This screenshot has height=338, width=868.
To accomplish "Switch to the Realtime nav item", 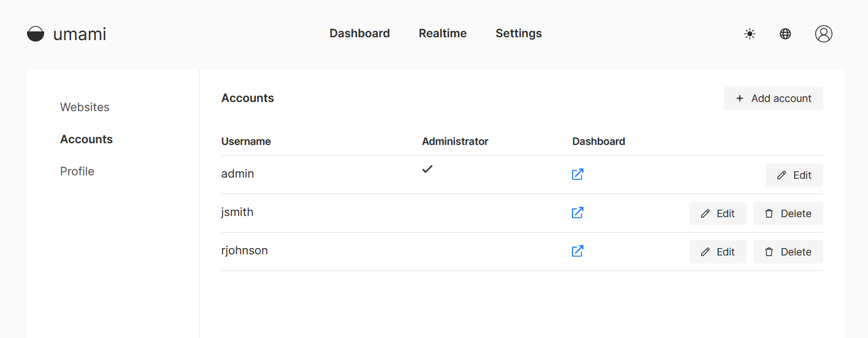I will click(442, 33).
